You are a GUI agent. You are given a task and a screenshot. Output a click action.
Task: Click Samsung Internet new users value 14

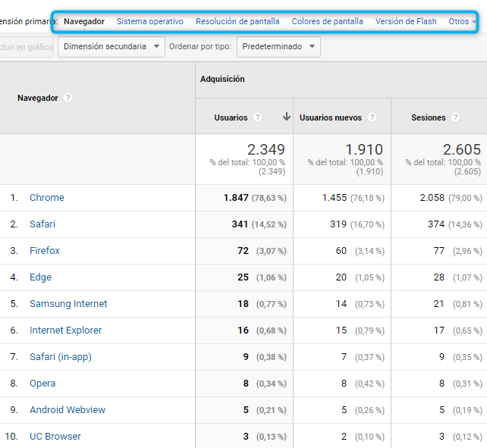point(341,304)
